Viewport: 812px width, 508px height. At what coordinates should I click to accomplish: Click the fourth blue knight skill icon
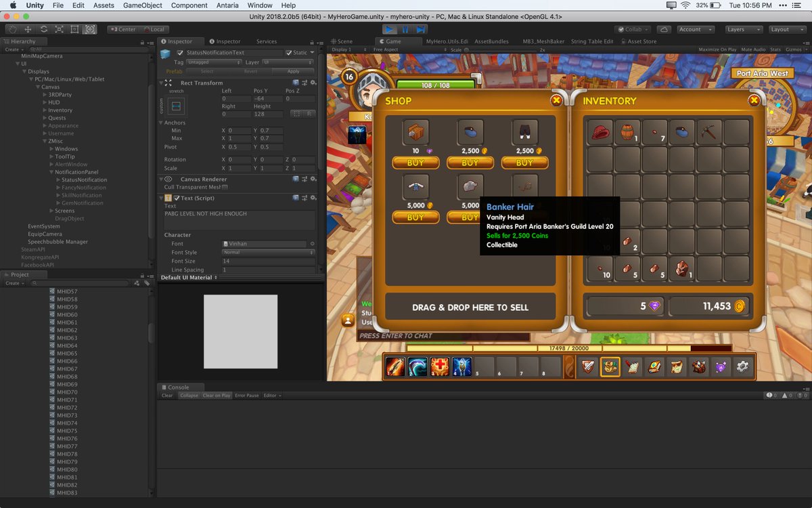pyautogui.click(x=461, y=366)
